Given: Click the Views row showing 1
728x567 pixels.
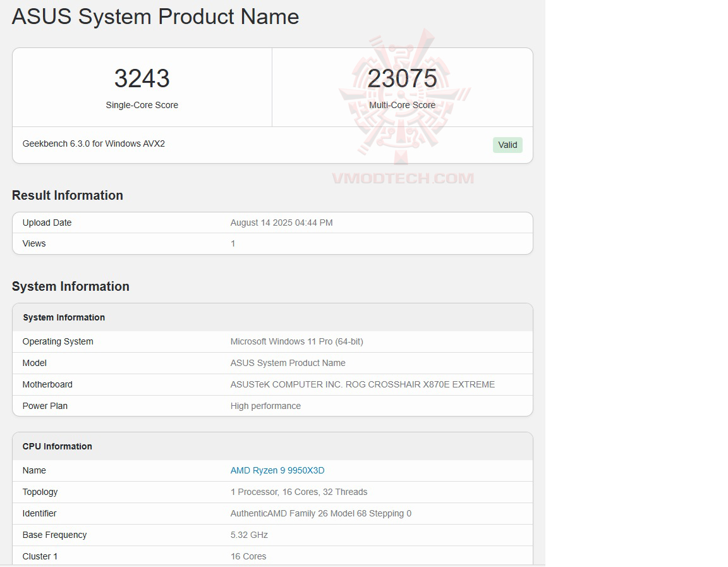Looking at the screenshot, I should tap(272, 243).
